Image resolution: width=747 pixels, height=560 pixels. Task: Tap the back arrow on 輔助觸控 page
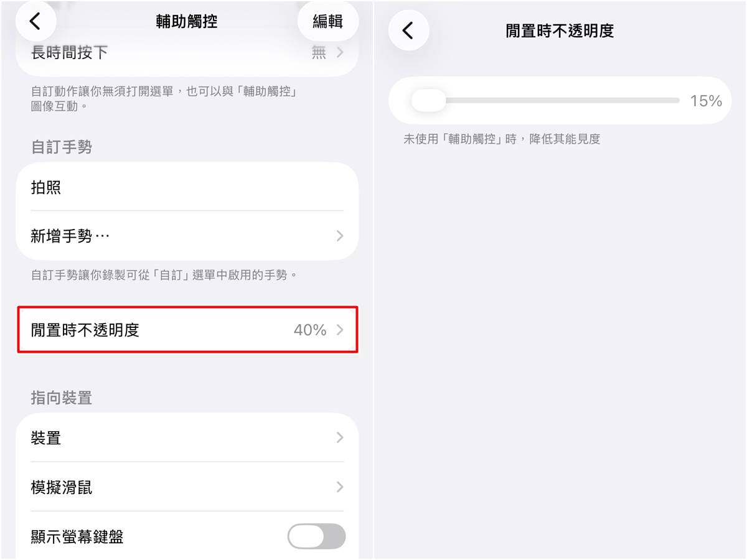coord(36,21)
